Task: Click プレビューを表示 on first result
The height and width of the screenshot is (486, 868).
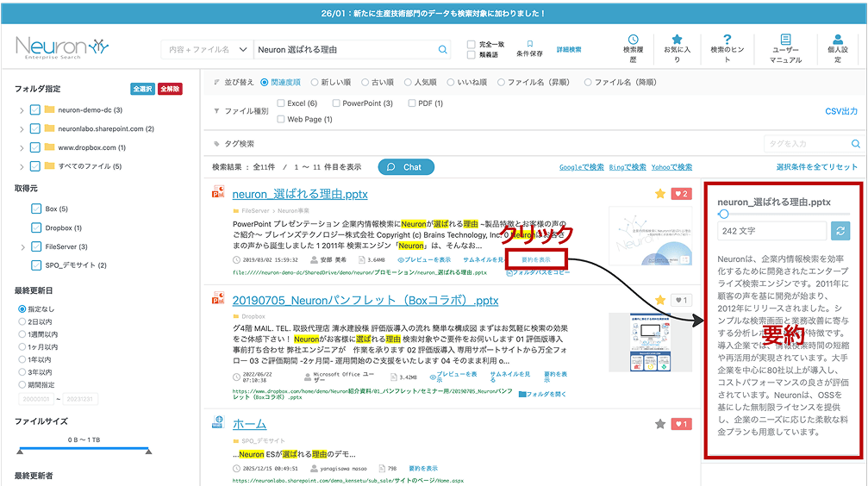Action: pyautogui.click(x=424, y=259)
